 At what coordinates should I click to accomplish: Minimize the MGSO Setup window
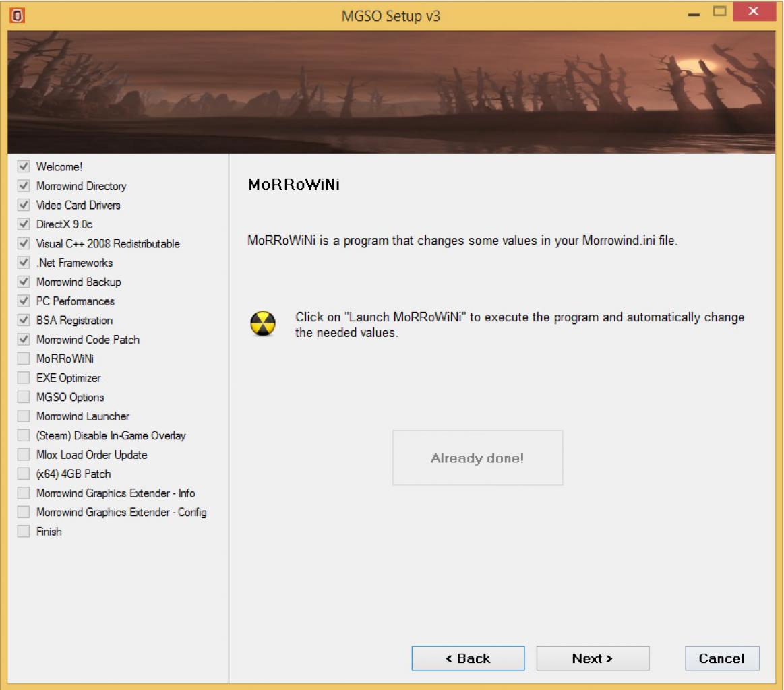click(694, 13)
